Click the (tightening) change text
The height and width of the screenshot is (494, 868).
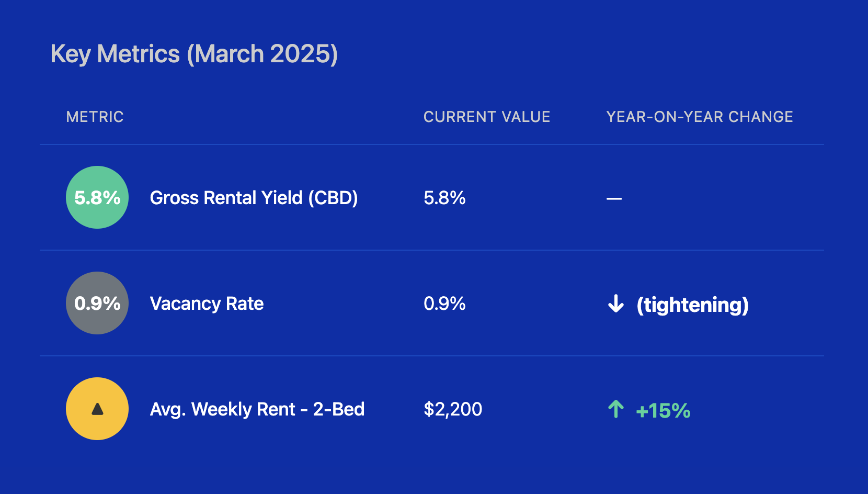pos(692,305)
